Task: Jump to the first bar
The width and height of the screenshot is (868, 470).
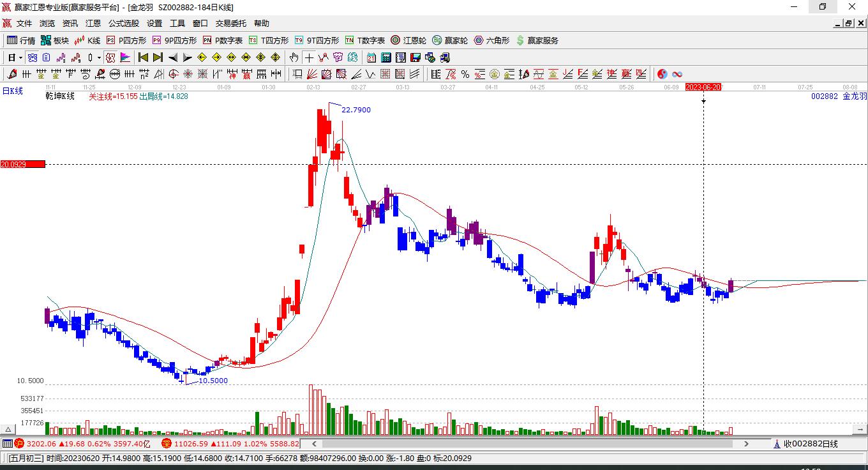Action: [144, 57]
